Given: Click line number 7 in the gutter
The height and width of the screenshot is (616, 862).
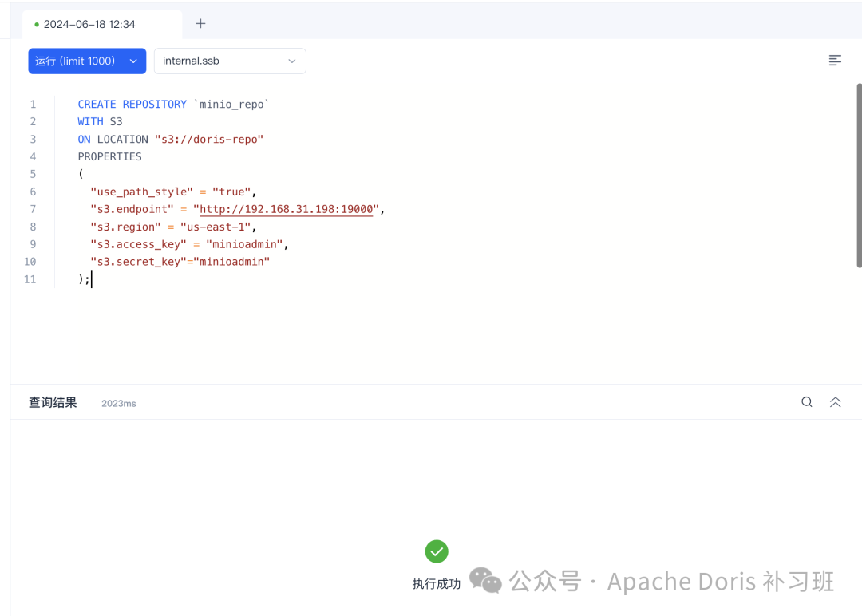Looking at the screenshot, I should (33, 209).
